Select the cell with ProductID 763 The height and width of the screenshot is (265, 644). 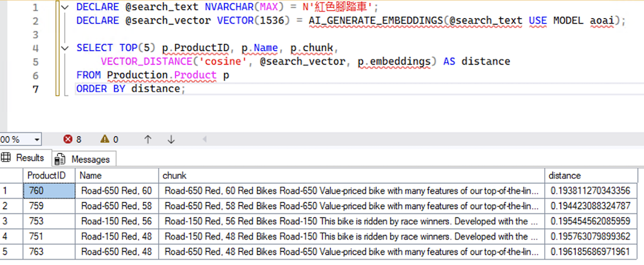[x=49, y=251]
